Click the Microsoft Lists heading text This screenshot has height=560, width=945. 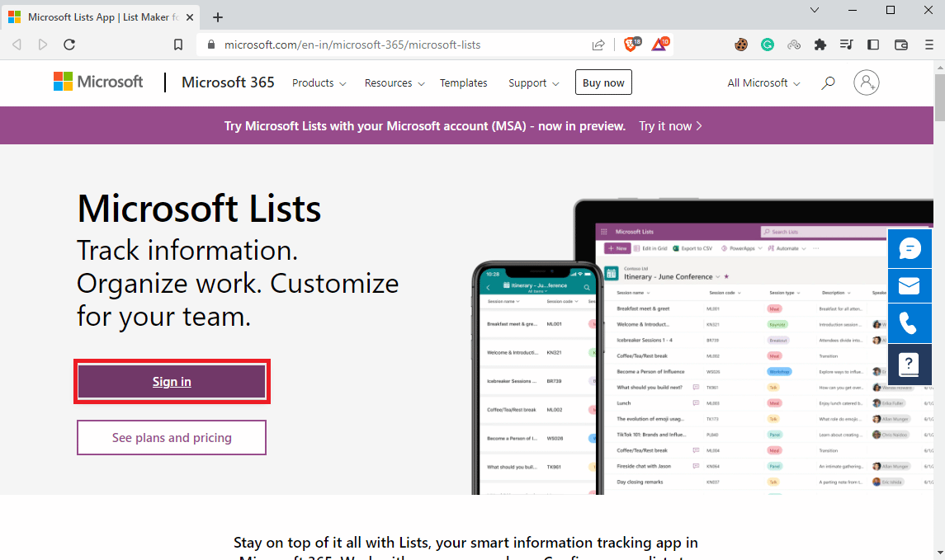pyautogui.click(x=199, y=209)
